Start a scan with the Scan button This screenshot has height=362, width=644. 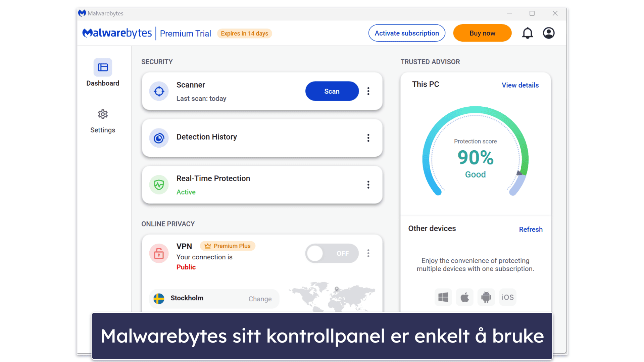[332, 91]
